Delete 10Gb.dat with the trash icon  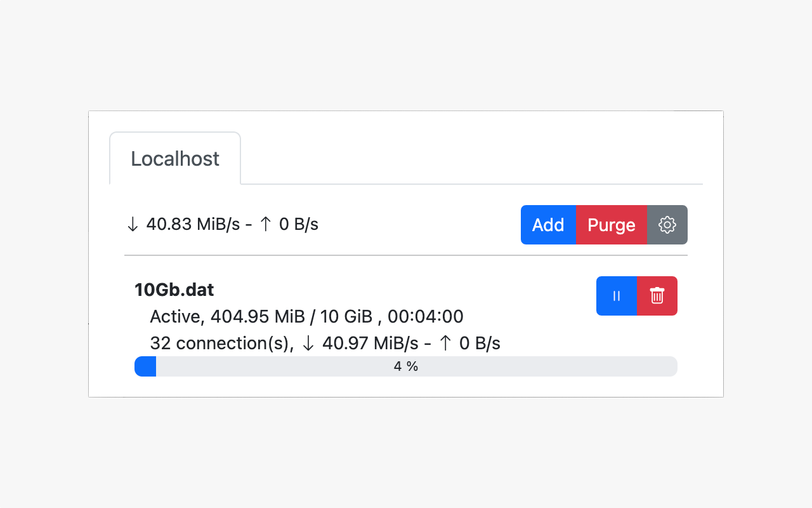657,296
